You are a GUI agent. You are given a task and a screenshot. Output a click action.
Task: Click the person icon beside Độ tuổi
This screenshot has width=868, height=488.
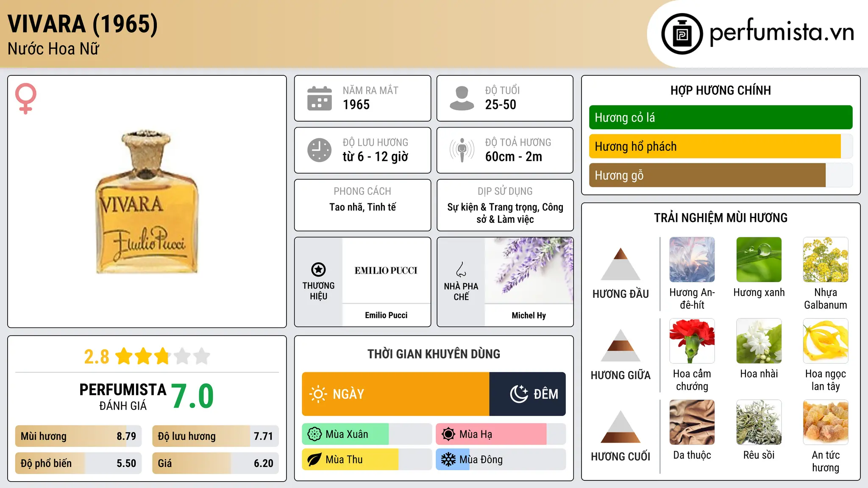click(x=462, y=98)
